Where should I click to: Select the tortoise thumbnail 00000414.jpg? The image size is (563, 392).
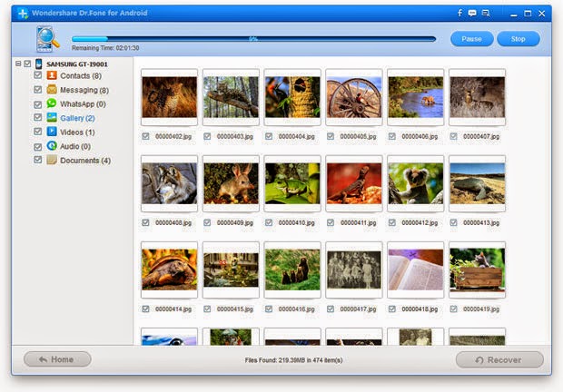click(x=170, y=269)
